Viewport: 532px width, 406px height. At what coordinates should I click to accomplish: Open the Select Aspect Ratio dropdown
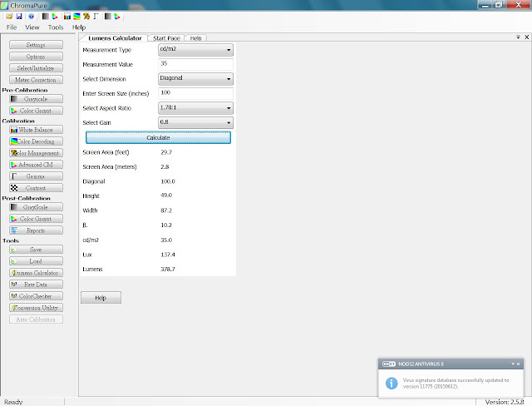tap(195, 108)
